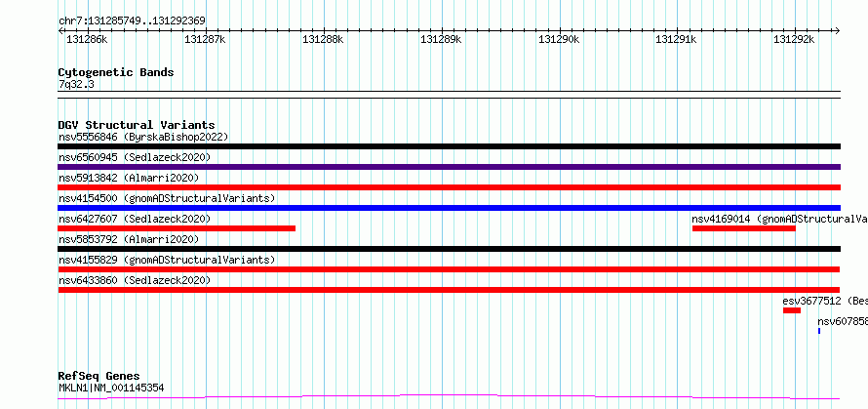Open nsv5556846 (ByrskaBishop2022) label
This screenshot has width=868, height=409.
pos(143,137)
